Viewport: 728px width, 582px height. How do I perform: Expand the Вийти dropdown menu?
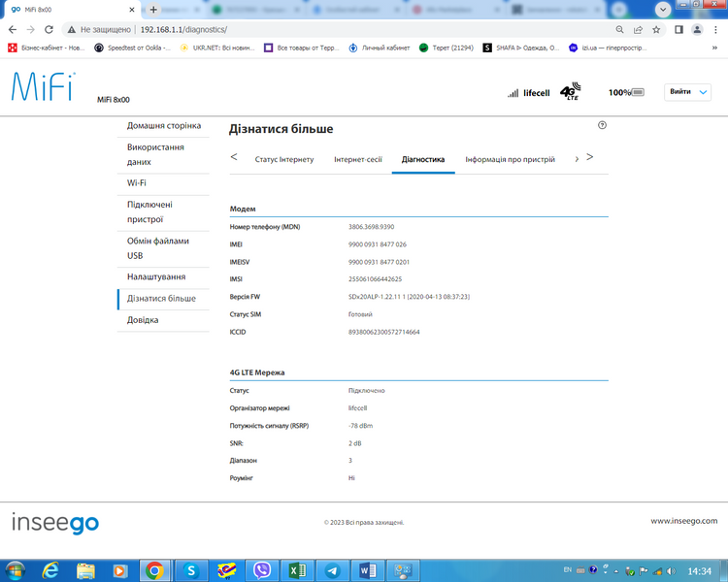point(687,92)
